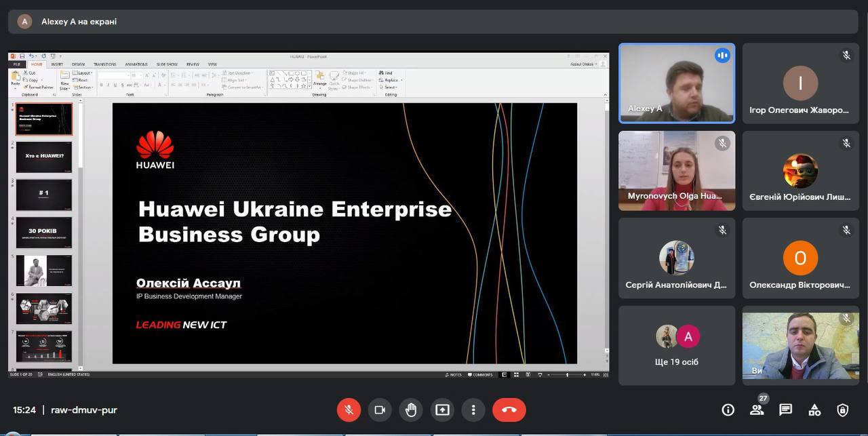Select Myronovych Olga video tile
The image size is (868, 436).
point(677,171)
